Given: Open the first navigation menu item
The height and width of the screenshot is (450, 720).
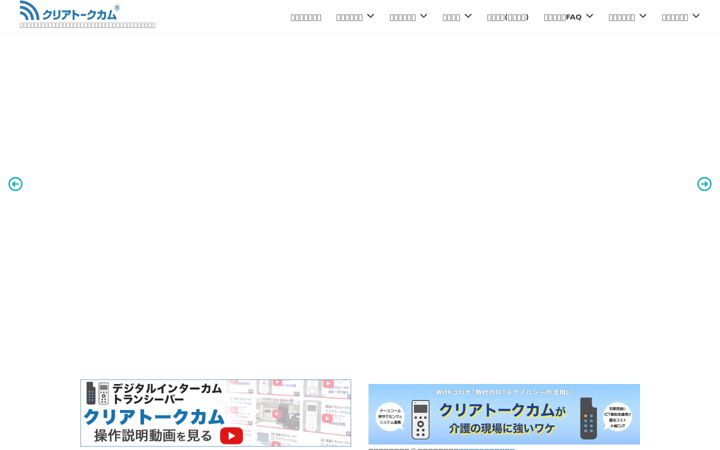Looking at the screenshot, I should click(306, 17).
